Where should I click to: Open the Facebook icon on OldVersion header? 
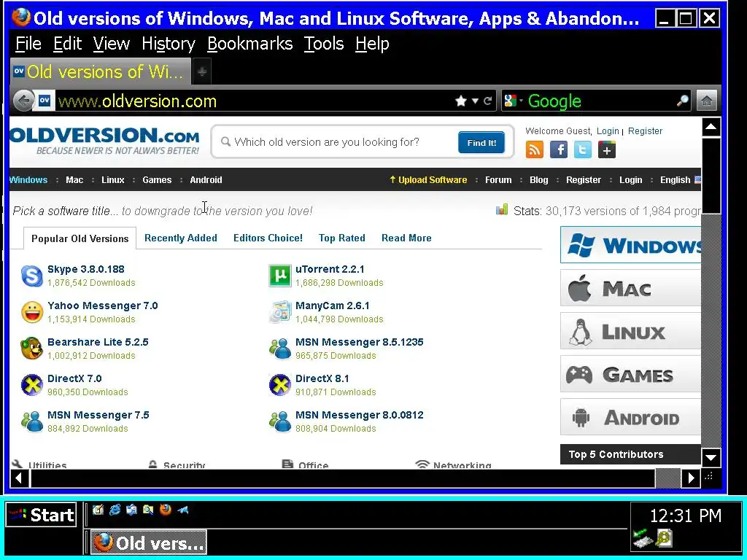tap(558, 150)
